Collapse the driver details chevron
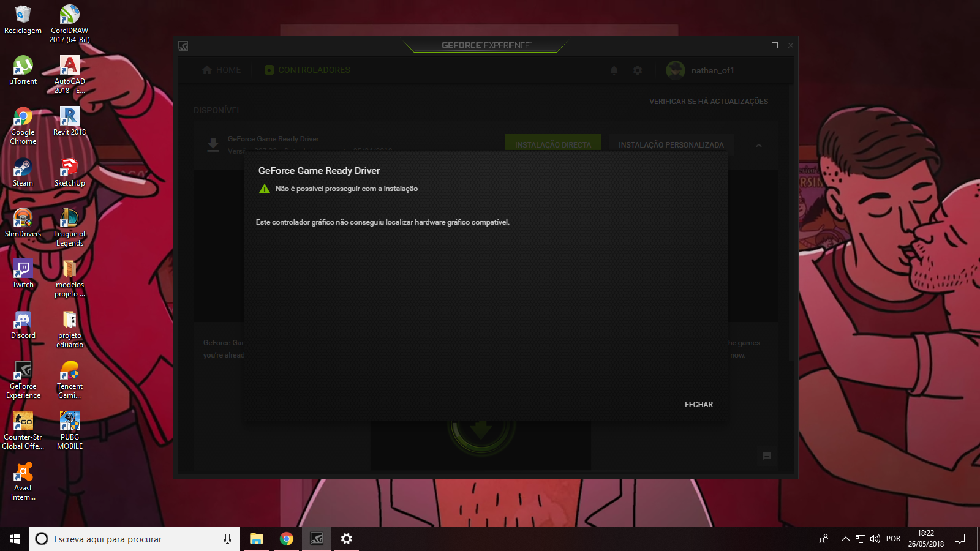 pos(758,145)
